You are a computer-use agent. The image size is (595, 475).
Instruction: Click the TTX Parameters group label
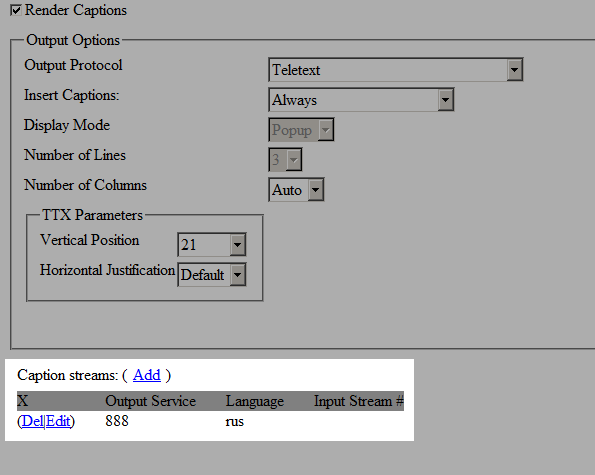click(x=92, y=215)
